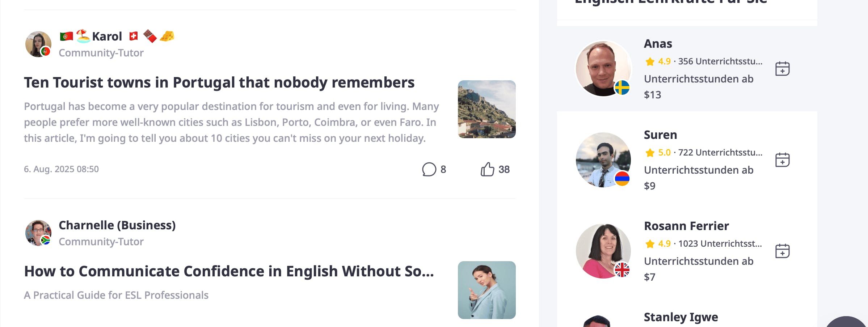
Task: Click Rosann Ferrier's profile photo
Action: coord(603,251)
